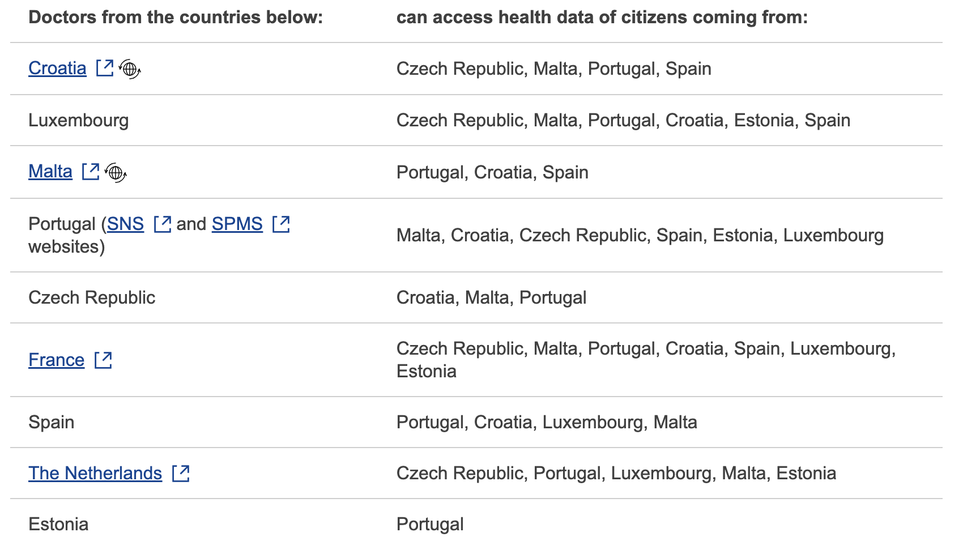
Task: Click the Czech Republic row country name
Action: click(92, 298)
